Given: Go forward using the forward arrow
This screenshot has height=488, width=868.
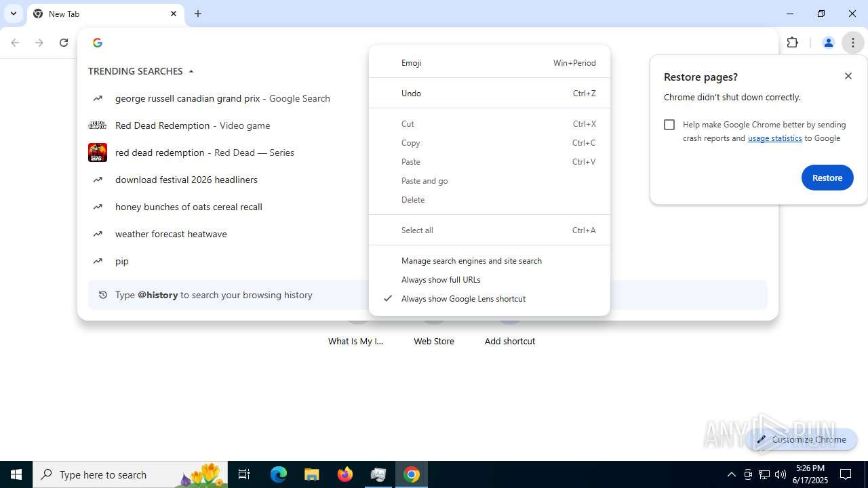Looking at the screenshot, I should (x=39, y=43).
